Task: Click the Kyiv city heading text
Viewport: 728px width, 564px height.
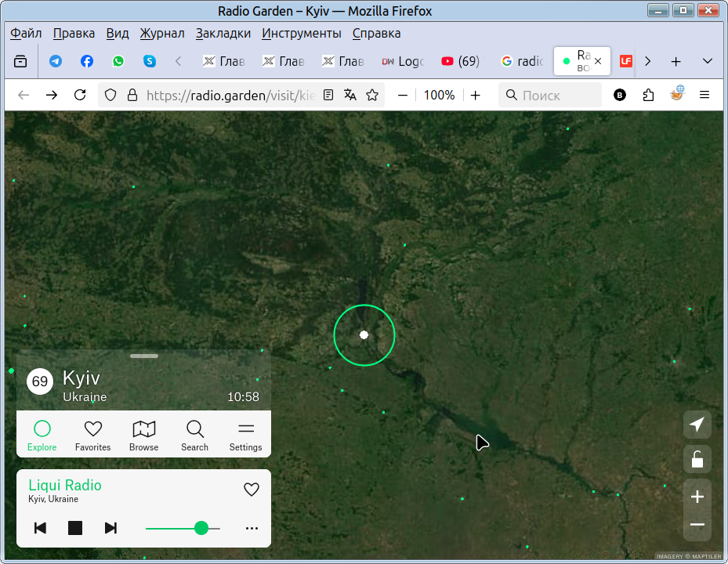Action: pos(81,379)
